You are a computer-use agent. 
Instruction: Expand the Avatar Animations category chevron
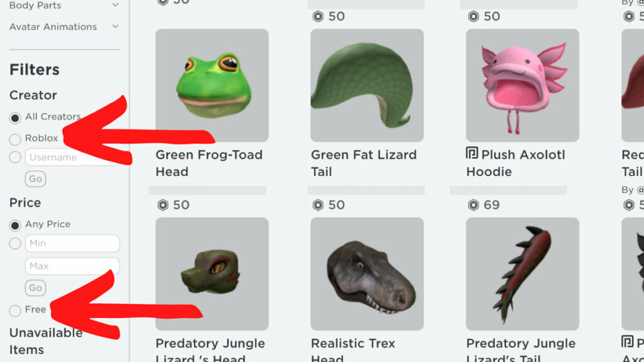pyautogui.click(x=116, y=26)
